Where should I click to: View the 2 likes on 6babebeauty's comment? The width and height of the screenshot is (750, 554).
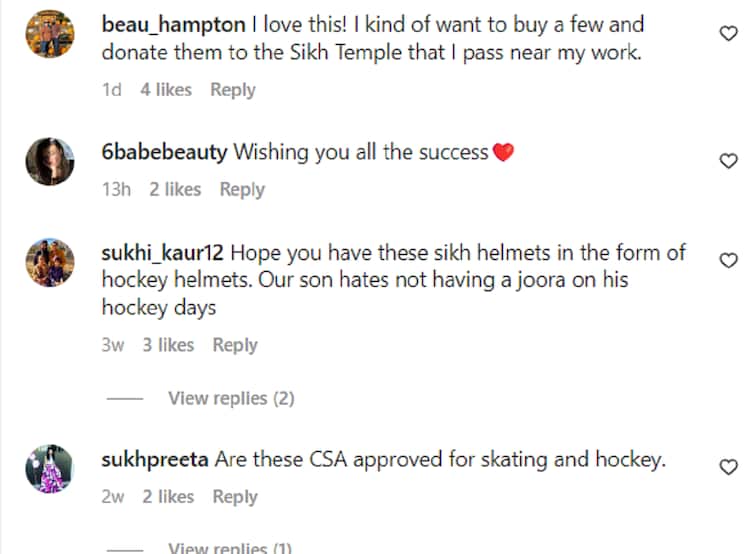(175, 189)
